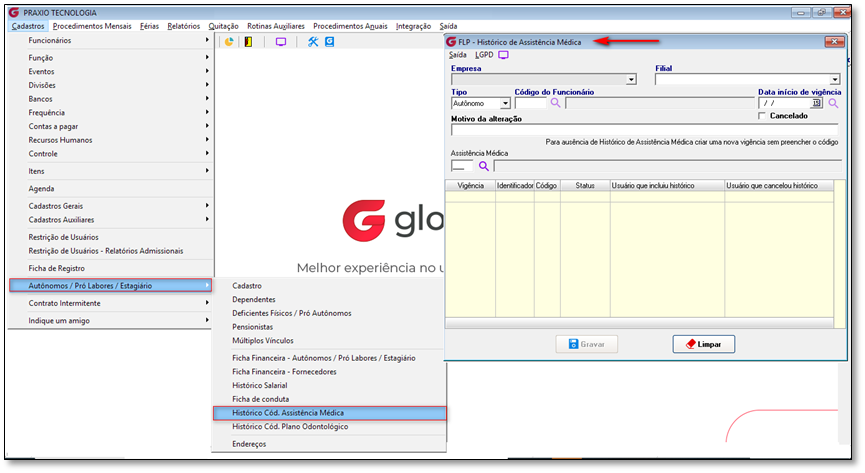865x473 pixels.
Task: Click the grid's horizontal scrollbar
Action: tap(640, 323)
